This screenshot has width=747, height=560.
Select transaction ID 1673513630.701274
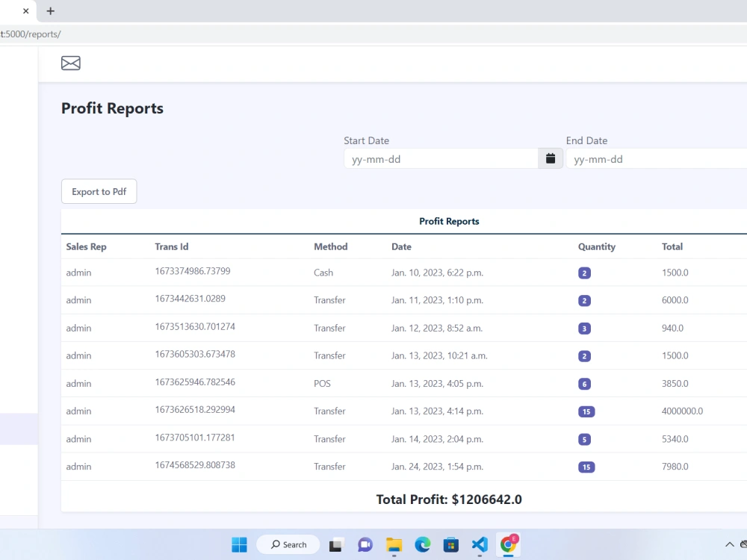point(195,327)
